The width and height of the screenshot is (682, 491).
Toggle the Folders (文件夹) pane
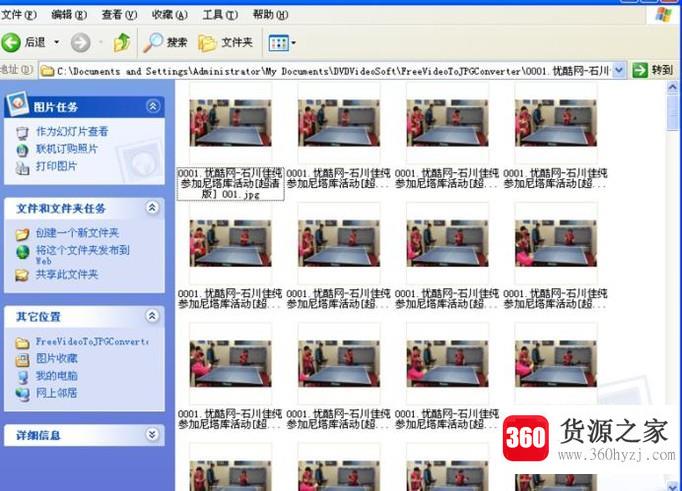tap(225, 43)
